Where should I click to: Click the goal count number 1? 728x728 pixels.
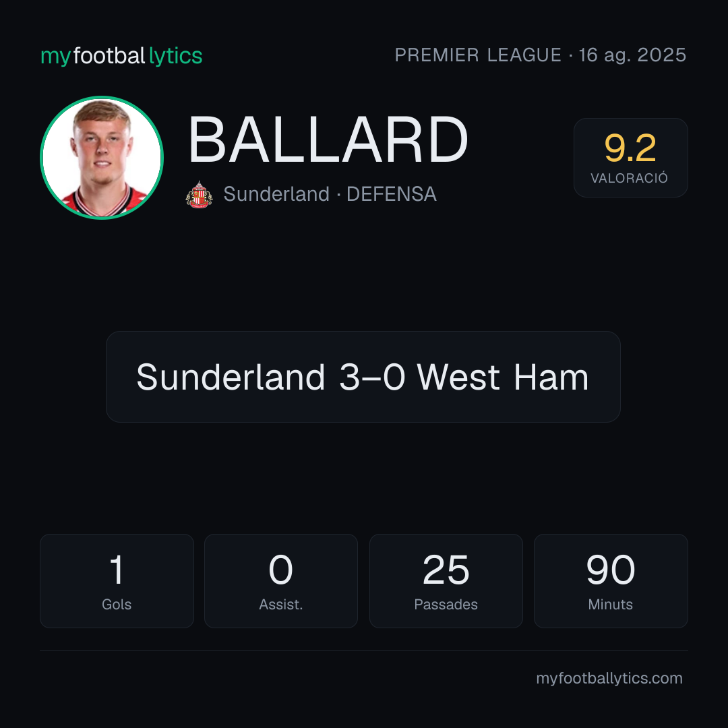117,570
